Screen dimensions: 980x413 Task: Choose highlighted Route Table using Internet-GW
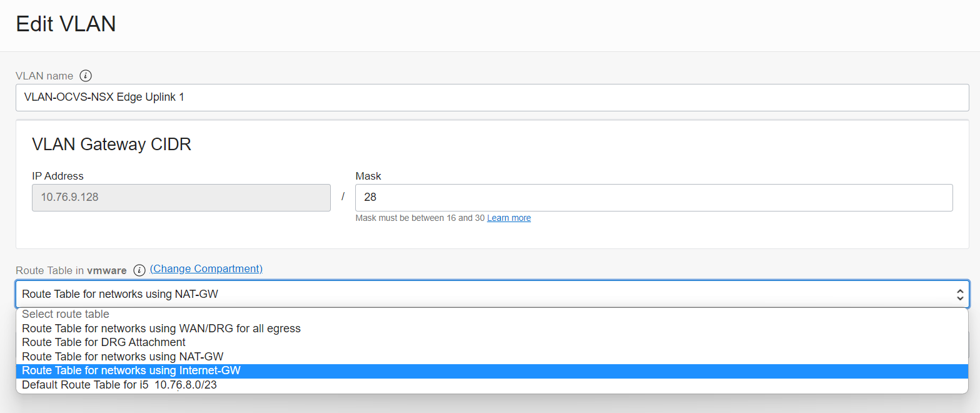(x=131, y=370)
